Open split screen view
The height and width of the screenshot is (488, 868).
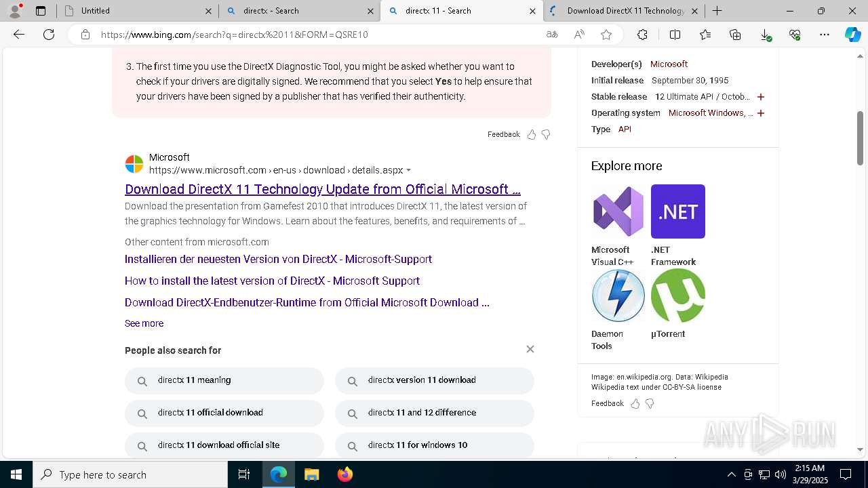(675, 35)
